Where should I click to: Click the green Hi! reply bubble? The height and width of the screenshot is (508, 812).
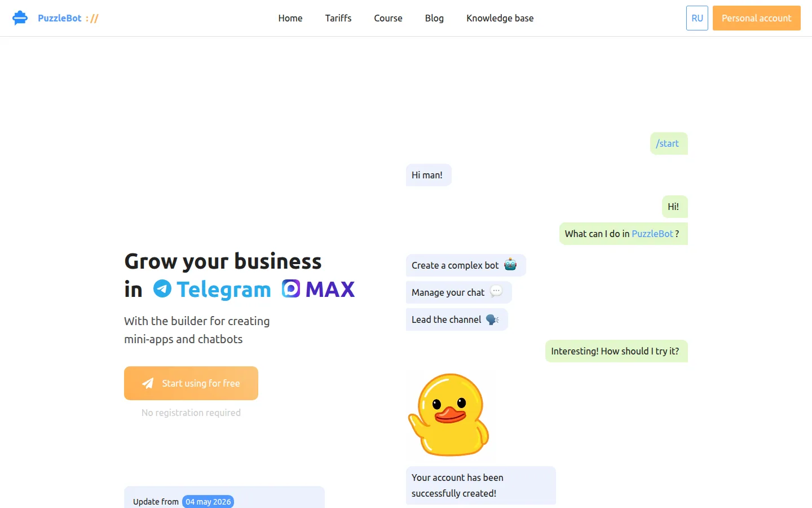click(x=675, y=207)
